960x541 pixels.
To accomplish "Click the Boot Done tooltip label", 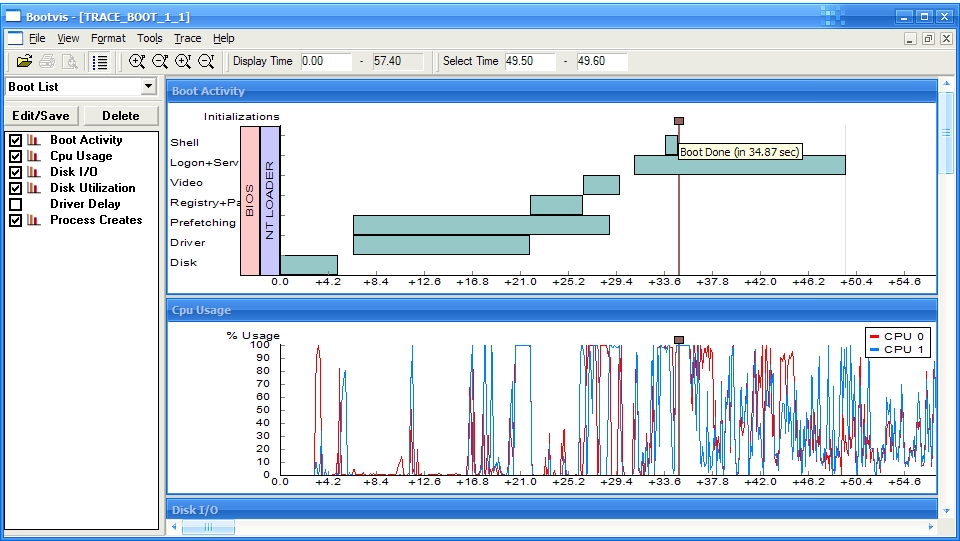I will [x=740, y=152].
